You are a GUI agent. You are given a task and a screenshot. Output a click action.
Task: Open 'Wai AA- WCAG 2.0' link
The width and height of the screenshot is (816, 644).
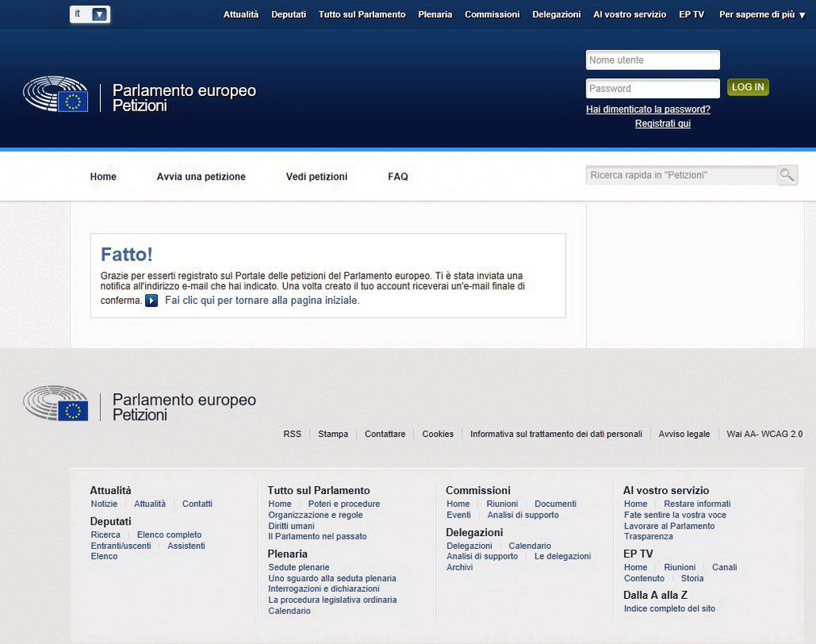(x=764, y=434)
